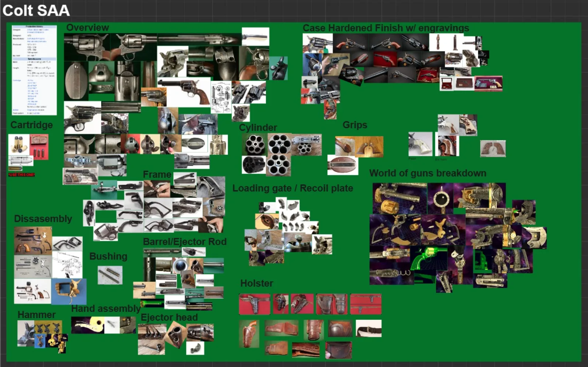Screen dimensions: 588x367
Task: Select the brass cartridges photo under Cartridge
Action: pyautogui.click(x=18, y=144)
